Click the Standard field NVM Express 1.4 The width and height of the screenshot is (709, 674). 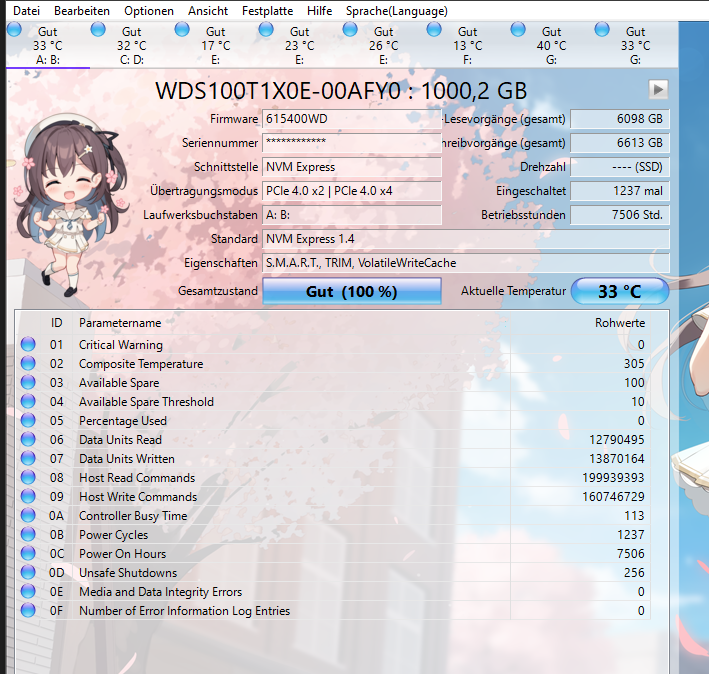466,239
